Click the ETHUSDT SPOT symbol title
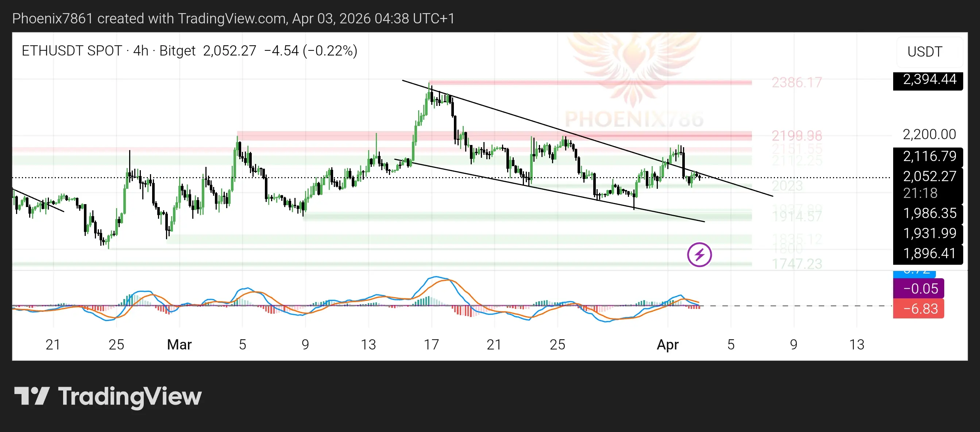Image resolution: width=980 pixels, height=432 pixels. coord(72,51)
